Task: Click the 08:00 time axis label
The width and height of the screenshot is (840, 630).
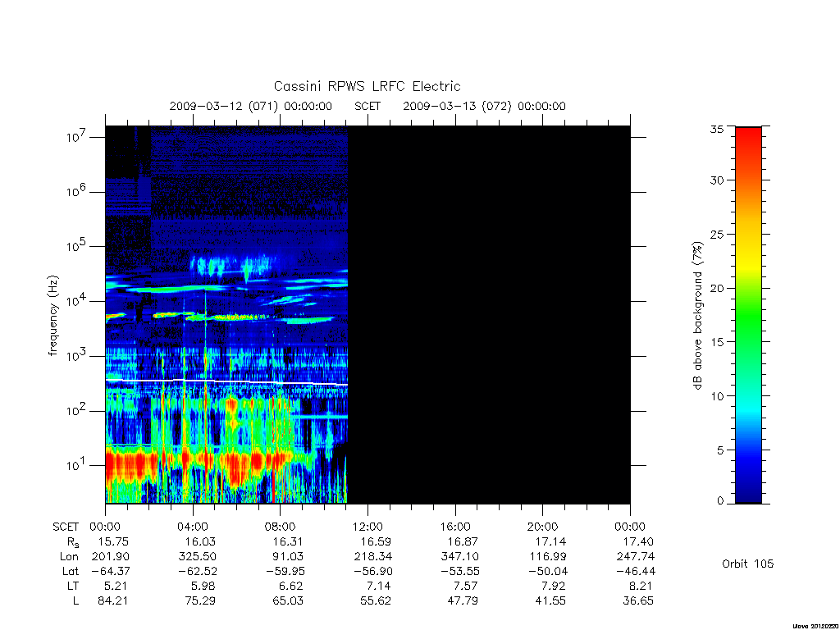Action: point(281,527)
